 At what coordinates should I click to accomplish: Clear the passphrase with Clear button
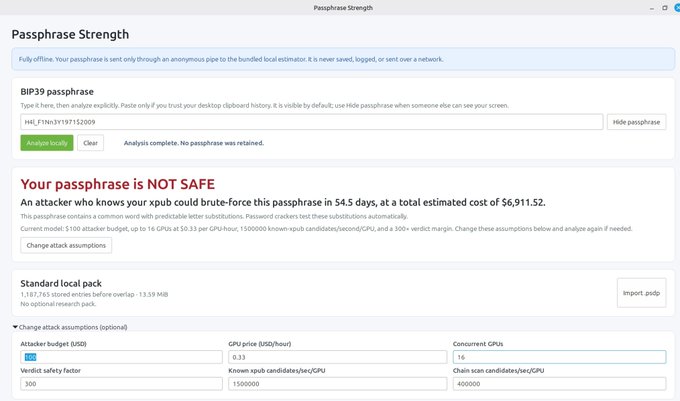pos(90,143)
